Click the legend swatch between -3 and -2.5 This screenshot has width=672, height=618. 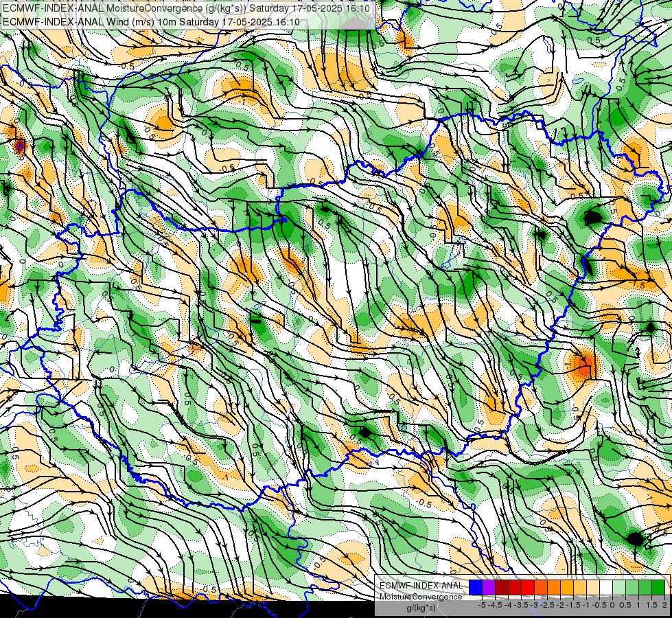point(541,588)
